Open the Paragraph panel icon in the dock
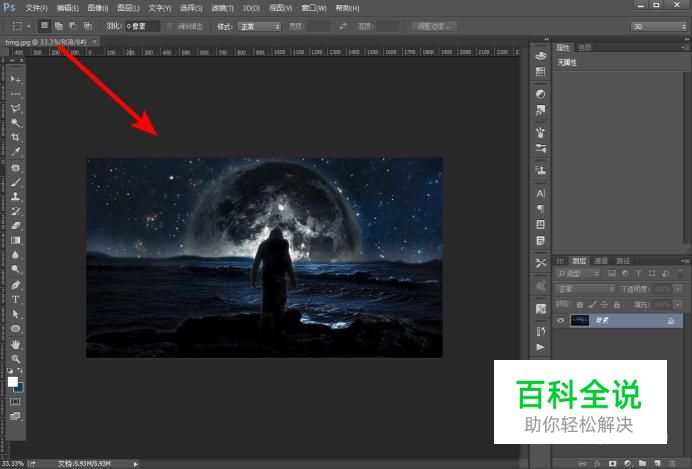This screenshot has height=469, width=692. [541, 209]
